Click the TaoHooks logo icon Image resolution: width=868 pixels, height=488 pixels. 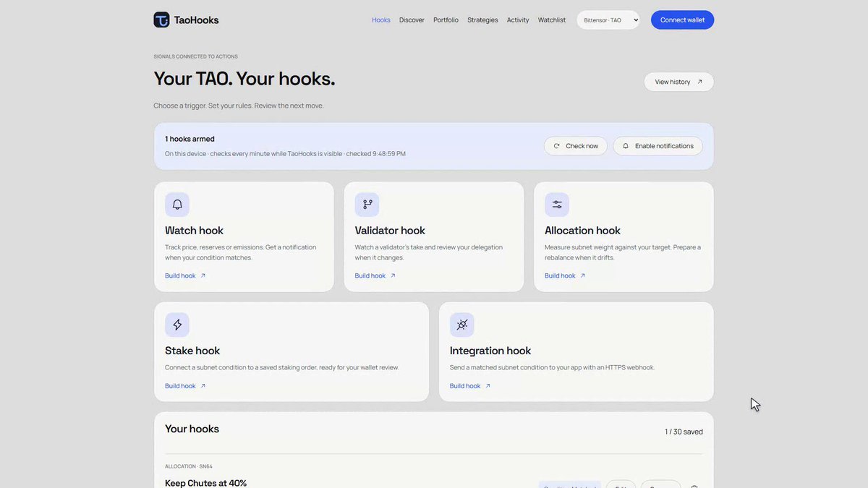click(161, 20)
